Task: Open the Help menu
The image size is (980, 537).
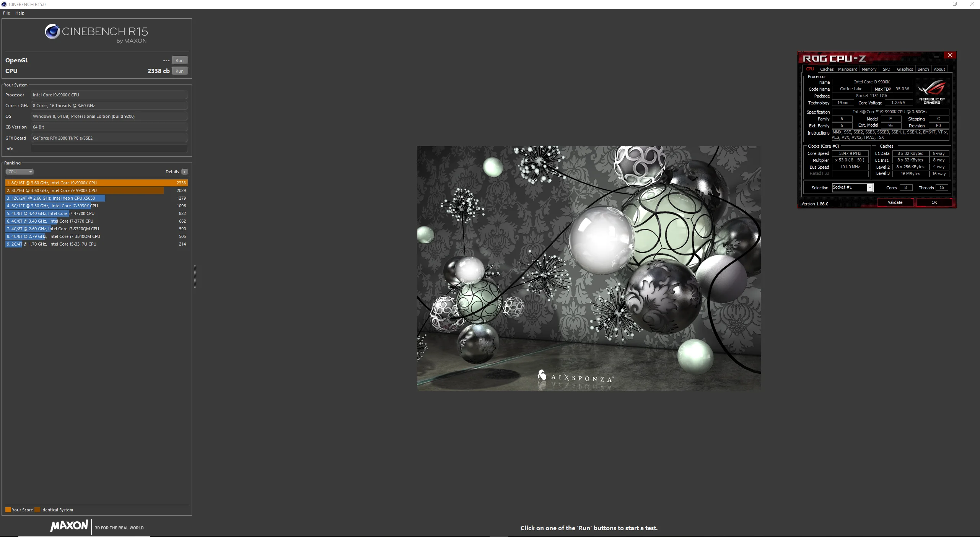Action: [20, 13]
